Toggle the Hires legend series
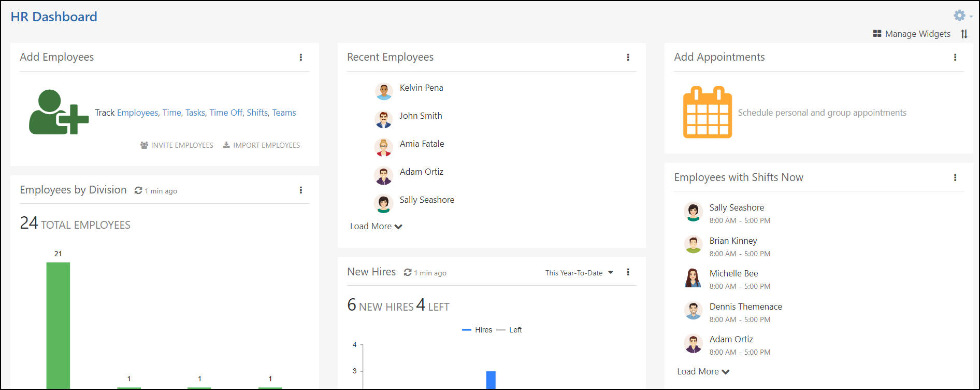Screen dimensions: 980x390 477,330
